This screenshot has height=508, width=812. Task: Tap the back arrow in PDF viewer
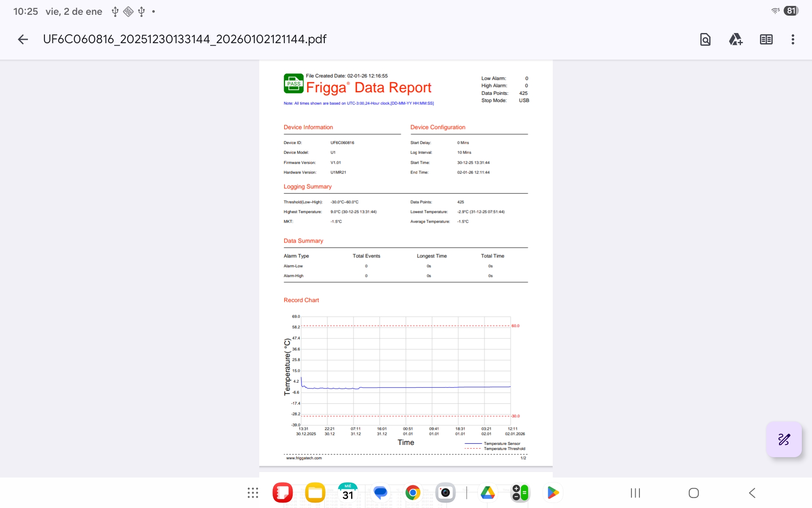pyautogui.click(x=23, y=39)
